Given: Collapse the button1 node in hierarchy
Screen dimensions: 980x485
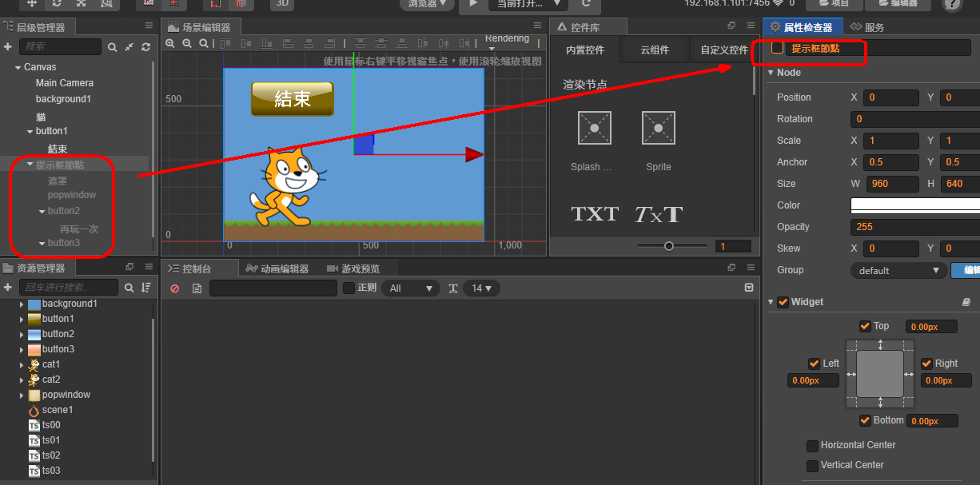Looking at the screenshot, I should point(30,131).
